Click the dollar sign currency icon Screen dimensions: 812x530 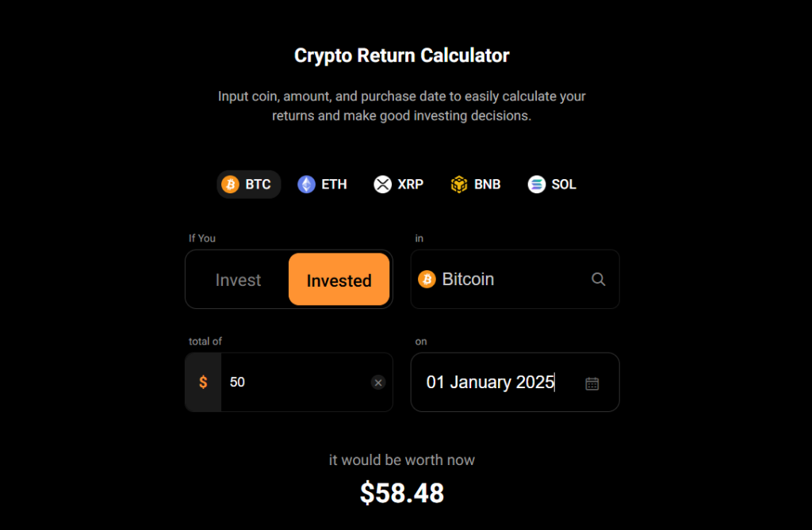pos(203,382)
